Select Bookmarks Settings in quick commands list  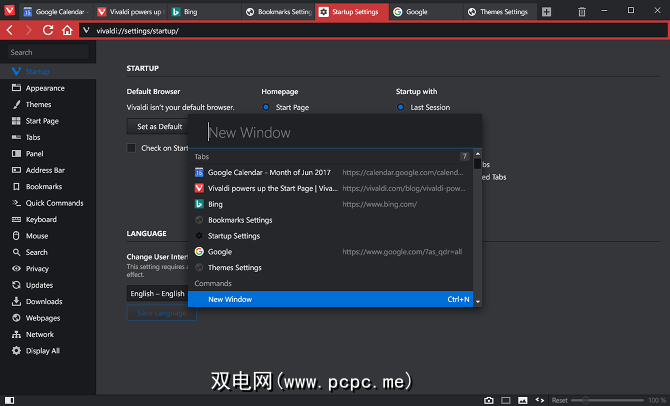(330, 220)
